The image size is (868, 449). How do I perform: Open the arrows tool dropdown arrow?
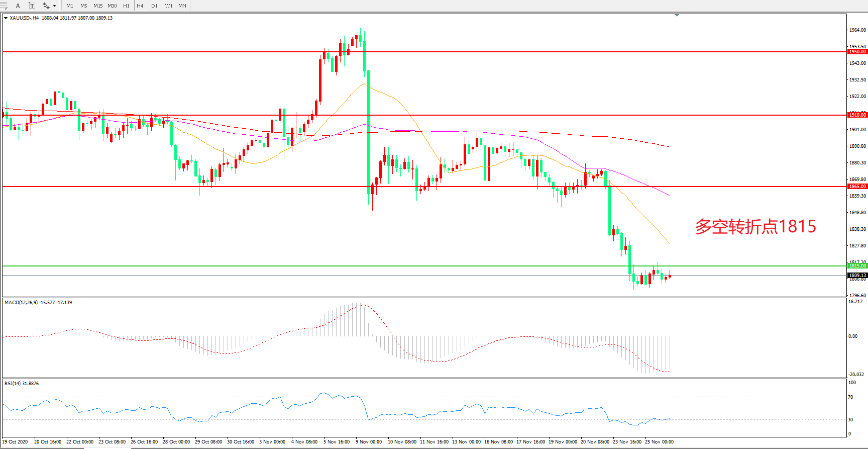pos(54,6)
